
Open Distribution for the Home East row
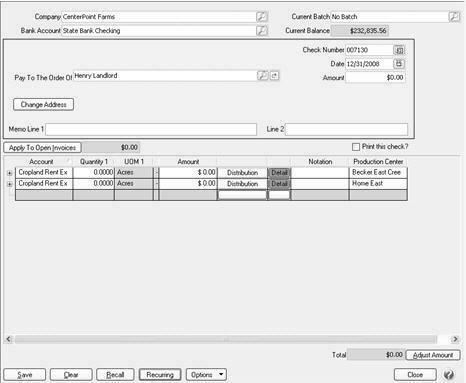click(x=242, y=184)
